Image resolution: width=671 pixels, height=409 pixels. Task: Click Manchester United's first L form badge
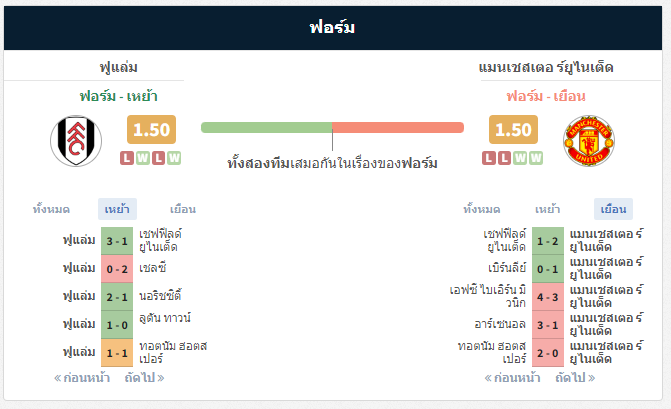tap(489, 158)
